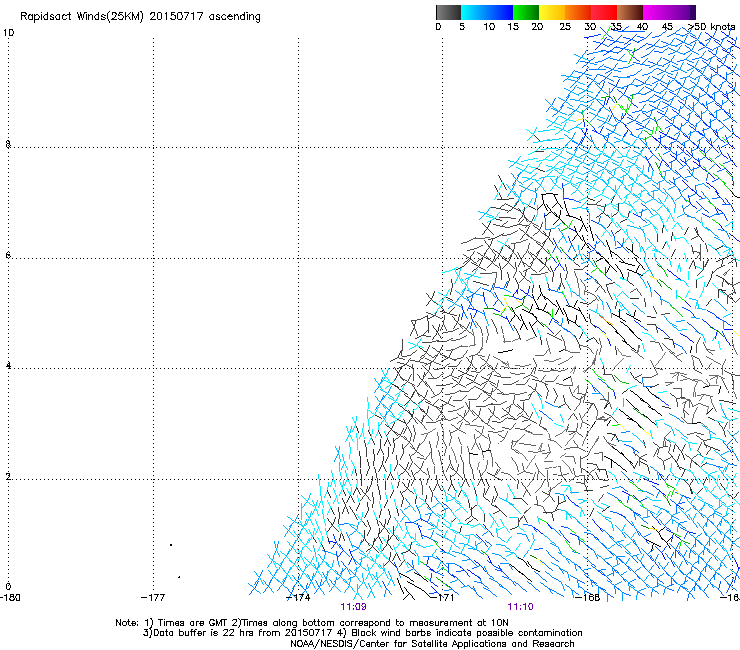Click the latitude '6' axis label
The height and width of the screenshot is (650, 740).
pyautogui.click(x=8, y=255)
